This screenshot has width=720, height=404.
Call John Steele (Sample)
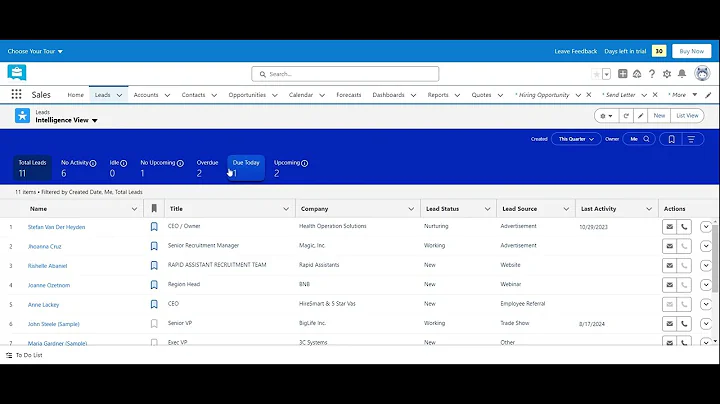[684, 324]
